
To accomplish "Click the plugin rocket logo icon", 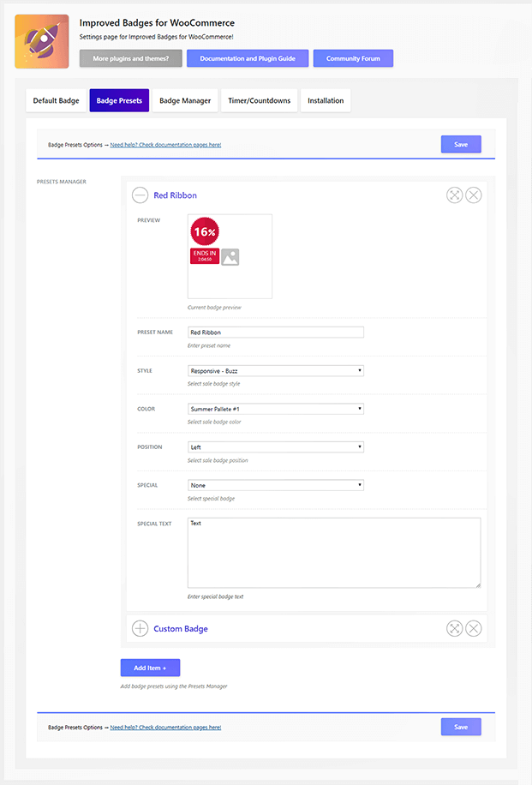I will (x=42, y=42).
